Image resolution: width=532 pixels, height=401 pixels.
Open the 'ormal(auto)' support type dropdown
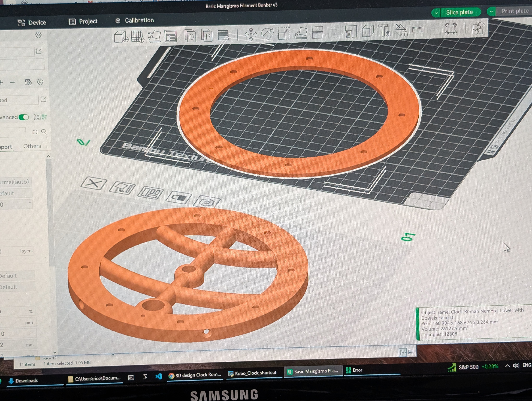point(16,182)
